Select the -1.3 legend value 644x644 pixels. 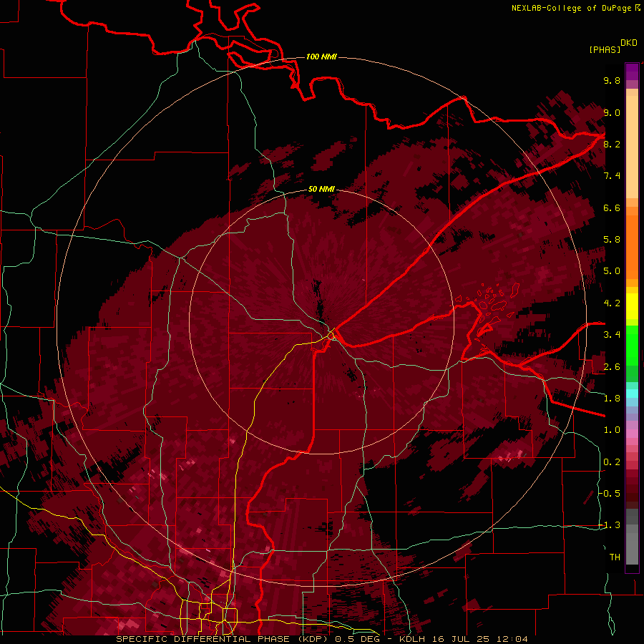point(610,525)
